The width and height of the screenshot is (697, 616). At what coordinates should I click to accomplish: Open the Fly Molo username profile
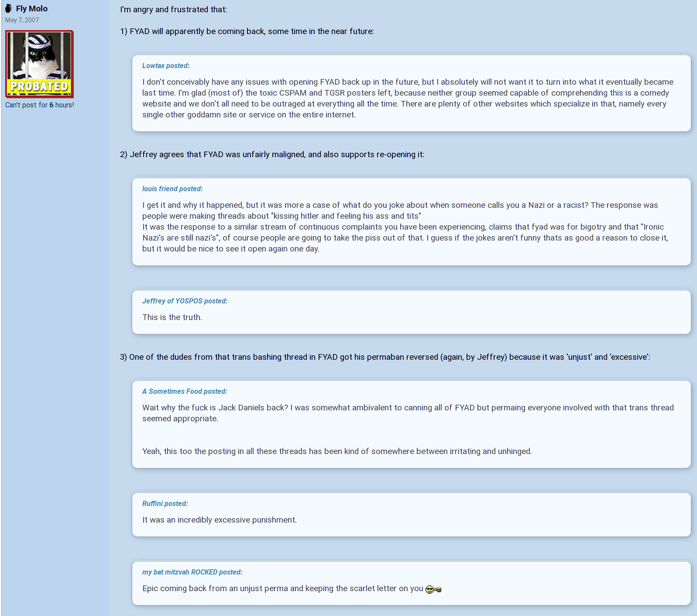(32, 9)
